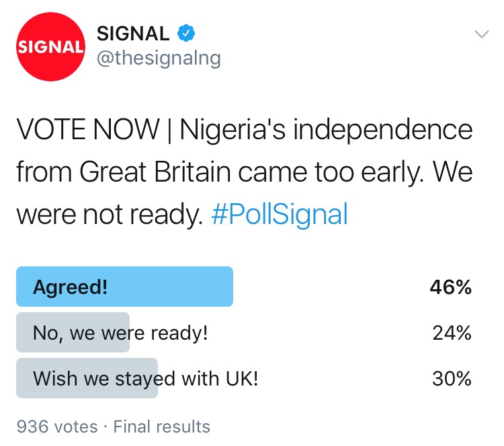Screen dimensions: 504x446
Task: Open the SIGNAL display name profile link
Action: pos(134,33)
